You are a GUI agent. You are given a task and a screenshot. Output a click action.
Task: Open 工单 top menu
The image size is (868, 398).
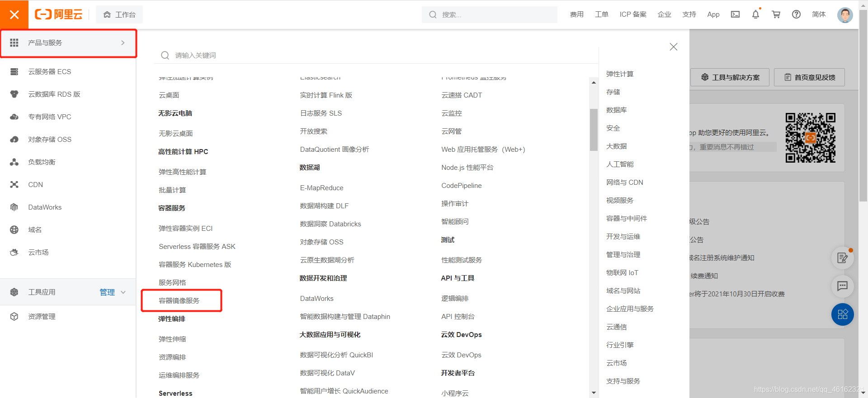pyautogui.click(x=602, y=14)
